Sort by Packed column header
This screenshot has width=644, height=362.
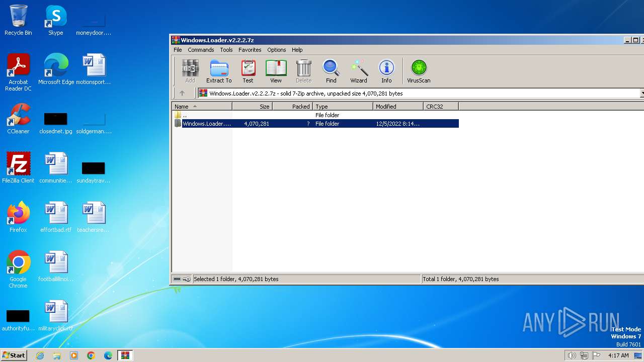tap(292, 106)
